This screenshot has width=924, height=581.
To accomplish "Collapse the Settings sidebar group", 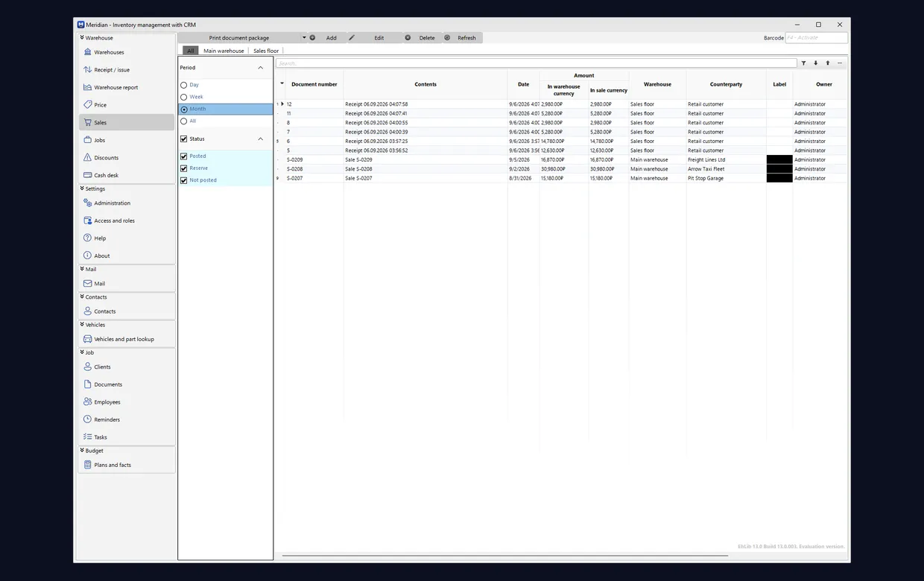I will [x=83, y=188].
